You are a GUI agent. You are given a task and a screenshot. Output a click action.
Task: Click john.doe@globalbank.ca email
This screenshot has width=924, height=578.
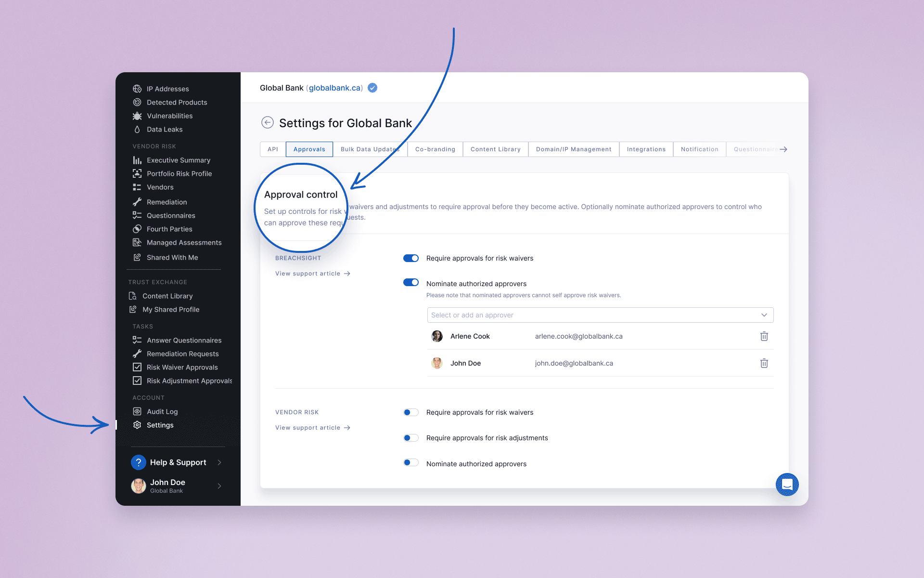click(574, 363)
